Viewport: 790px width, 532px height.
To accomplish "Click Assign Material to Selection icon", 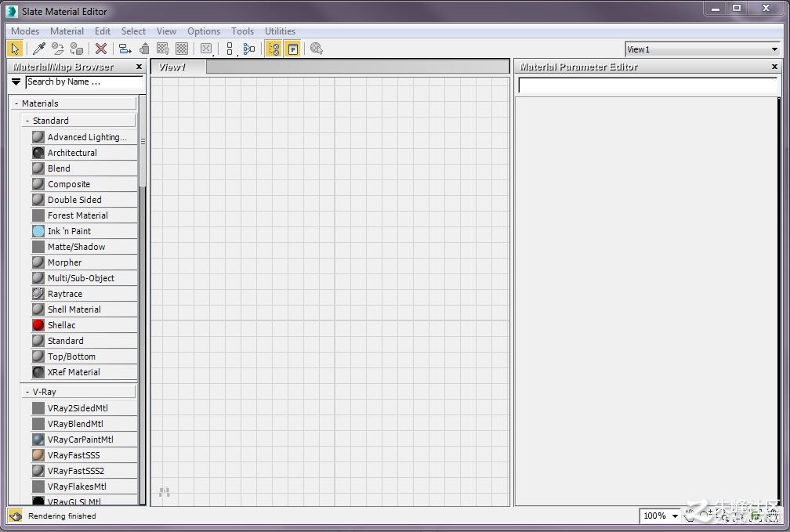I will (x=77, y=49).
